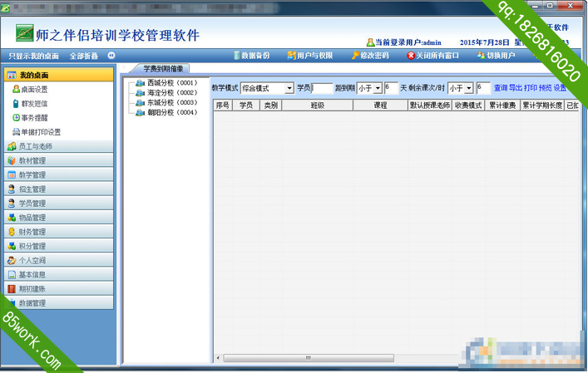Click the 序号 column header

(x=223, y=106)
